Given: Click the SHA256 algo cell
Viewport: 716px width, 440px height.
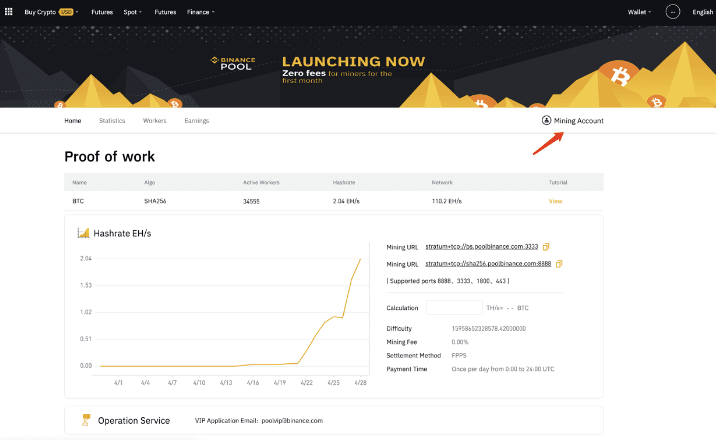Looking at the screenshot, I should (155, 201).
